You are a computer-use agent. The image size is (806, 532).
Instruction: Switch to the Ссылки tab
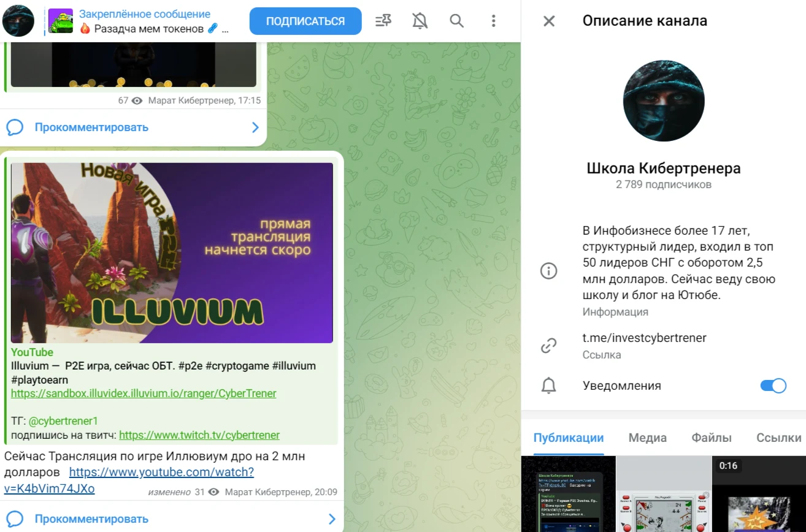click(x=779, y=438)
